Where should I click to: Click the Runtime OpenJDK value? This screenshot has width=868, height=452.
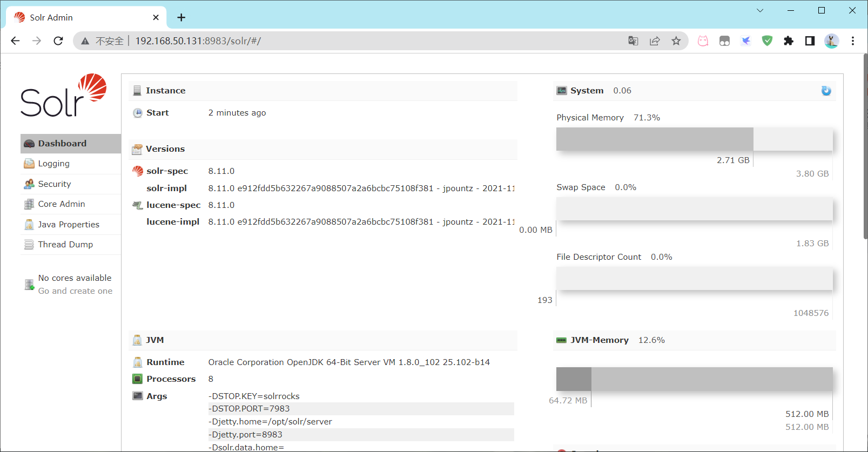coord(349,362)
